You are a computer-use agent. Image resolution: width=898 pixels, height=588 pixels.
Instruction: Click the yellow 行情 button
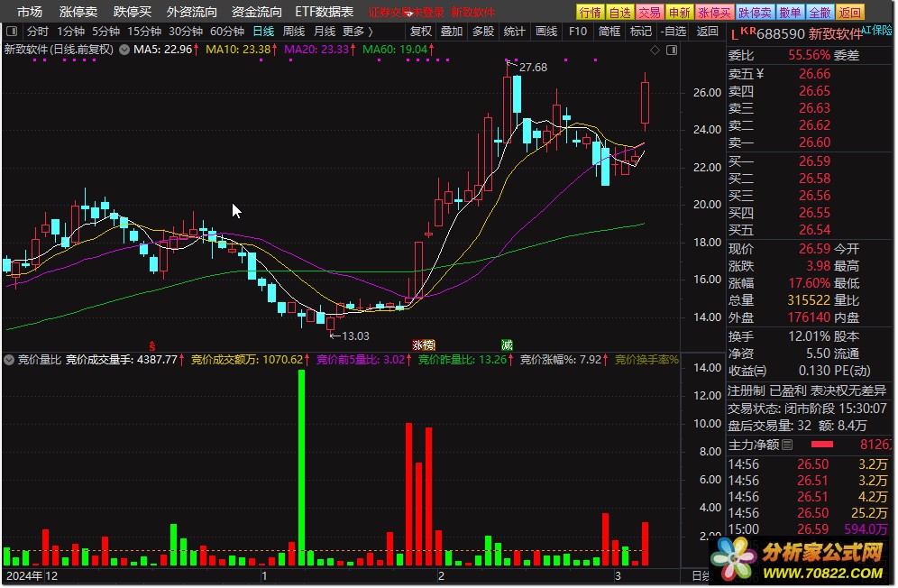590,12
